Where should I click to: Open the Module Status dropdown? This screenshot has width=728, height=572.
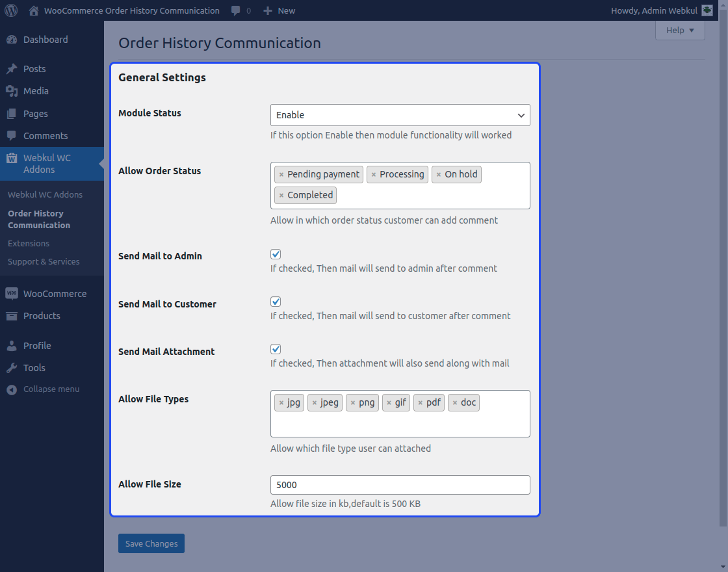(x=399, y=115)
